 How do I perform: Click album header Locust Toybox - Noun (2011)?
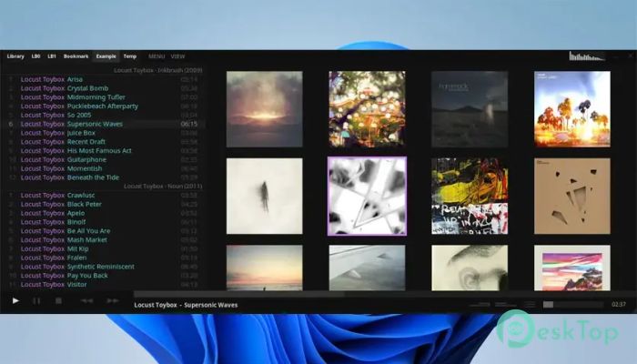(x=163, y=186)
